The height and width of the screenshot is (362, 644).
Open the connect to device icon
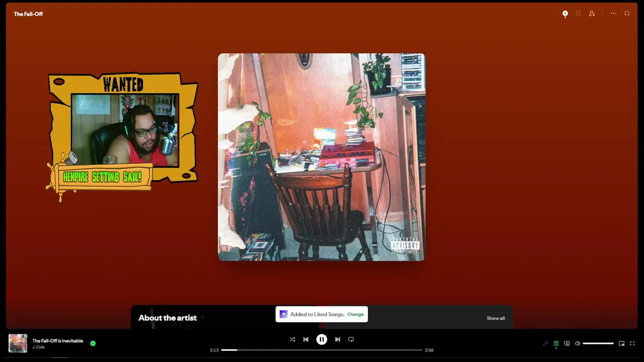click(x=567, y=343)
